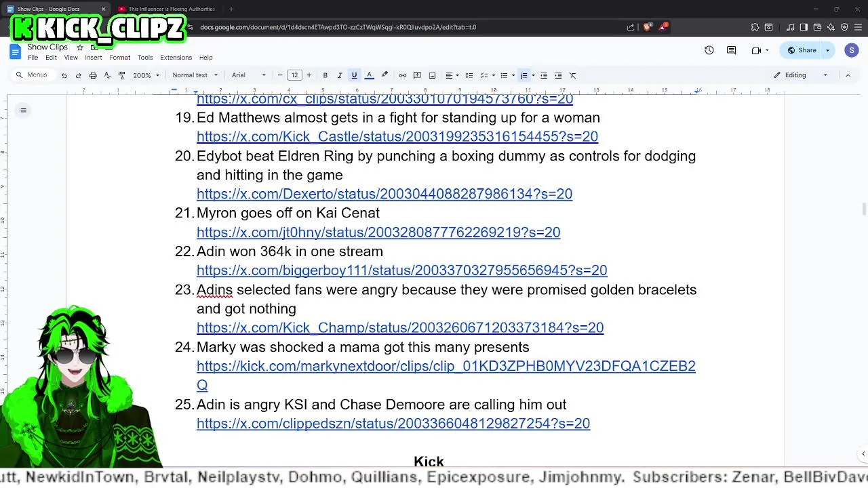
Task: Toggle italic formatting
Action: click(339, 75)
